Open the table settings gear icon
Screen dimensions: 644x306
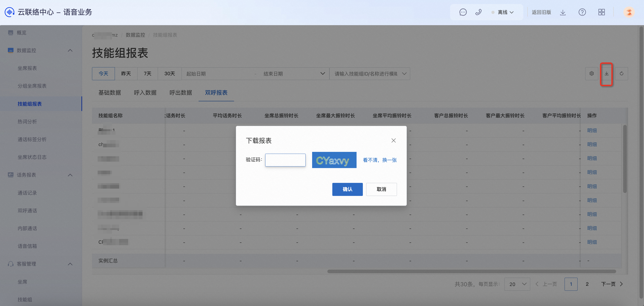click(x=591, y=74)
